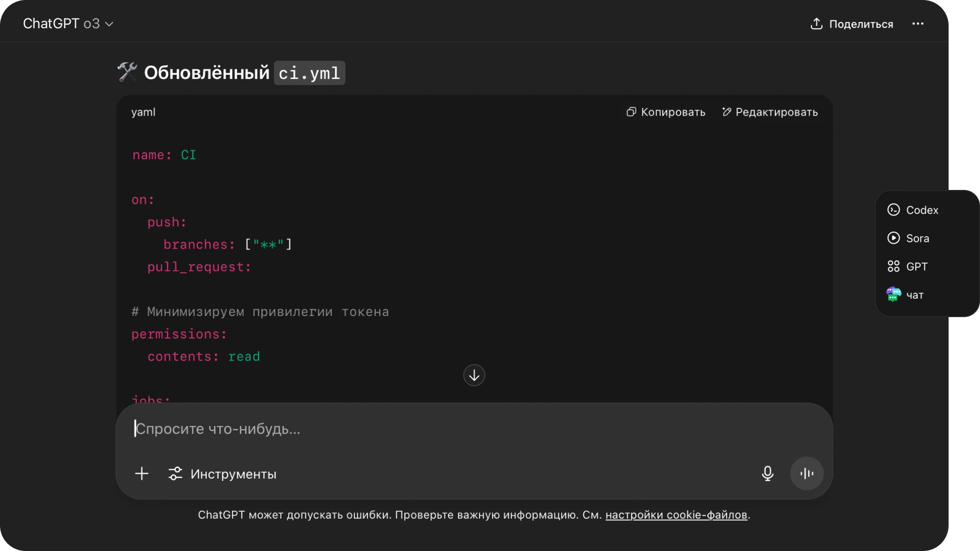This screenshot has width=980, height=551.
Task: Click the edit pencil icon
Action: 726,112
